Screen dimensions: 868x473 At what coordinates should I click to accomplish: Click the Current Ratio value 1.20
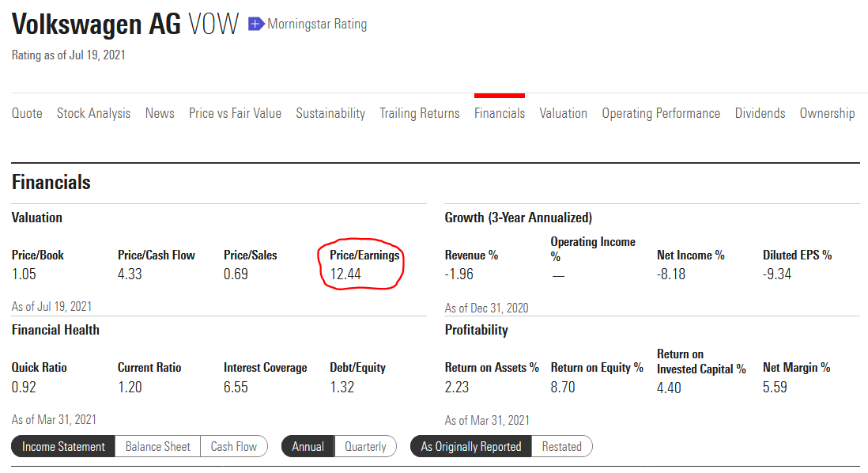pyautogui.click(x=130, y=387)
